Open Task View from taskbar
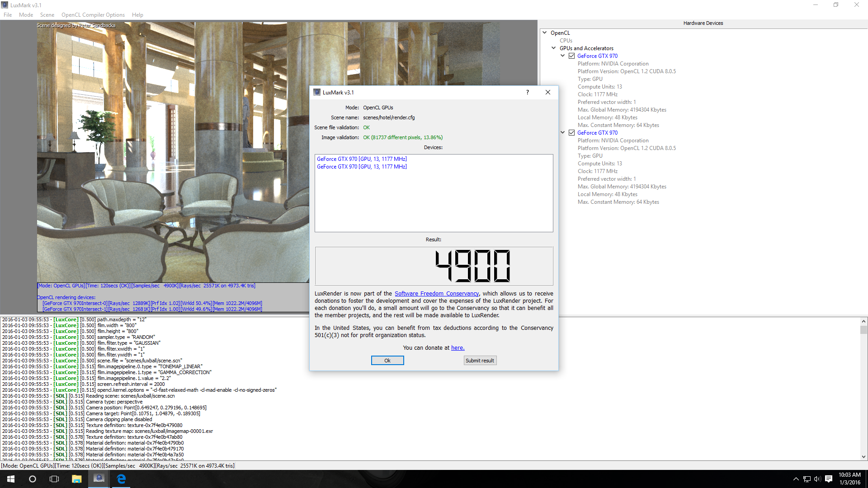 [54, 479]
